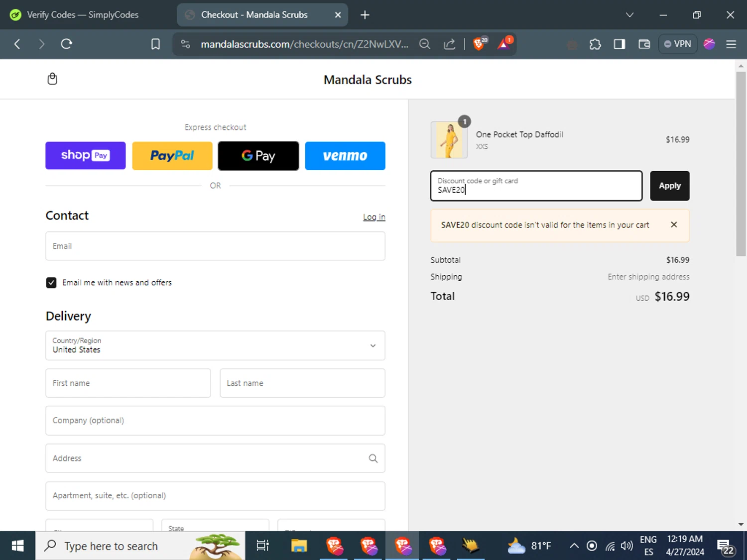This screenshot has width=747, height=560.
Task: Open Task View on the taskbar
Action: click(x=262, y=546)
